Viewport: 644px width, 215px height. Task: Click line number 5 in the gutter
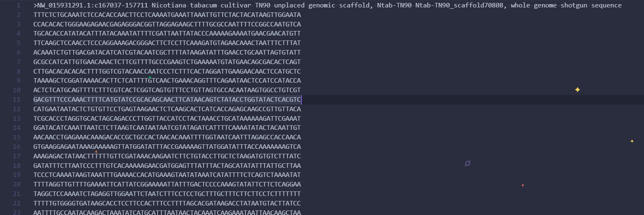click(19, 43)
